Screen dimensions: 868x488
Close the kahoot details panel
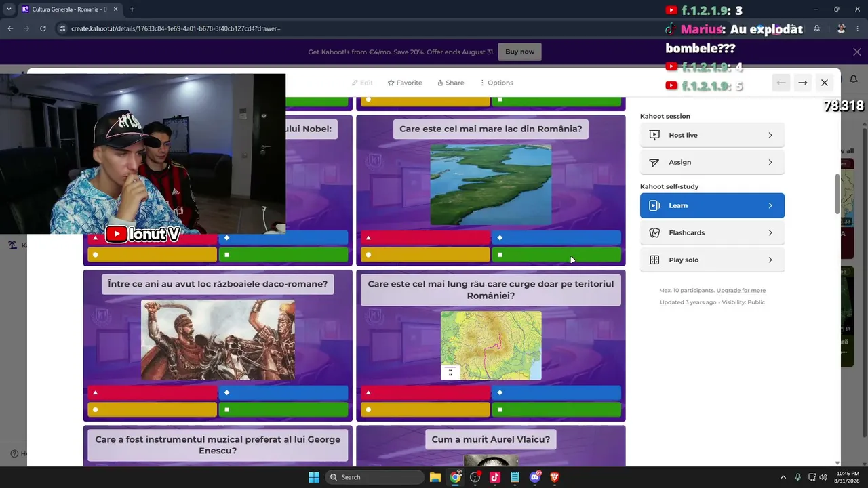click(825, 83)
